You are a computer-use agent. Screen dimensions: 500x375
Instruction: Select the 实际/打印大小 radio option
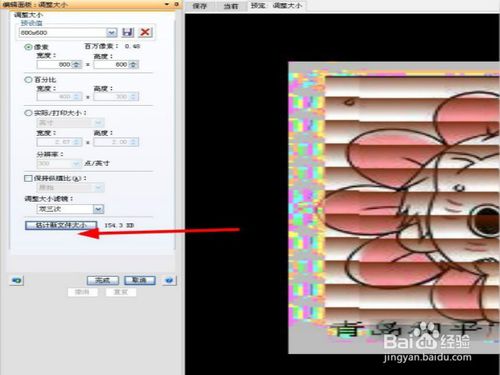(28, 113)
